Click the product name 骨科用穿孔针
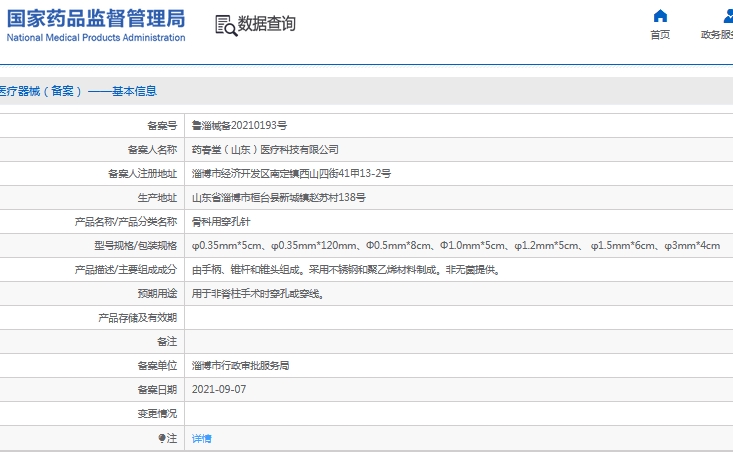The width and height of the screenshot is (733, 460). point(221,222)
